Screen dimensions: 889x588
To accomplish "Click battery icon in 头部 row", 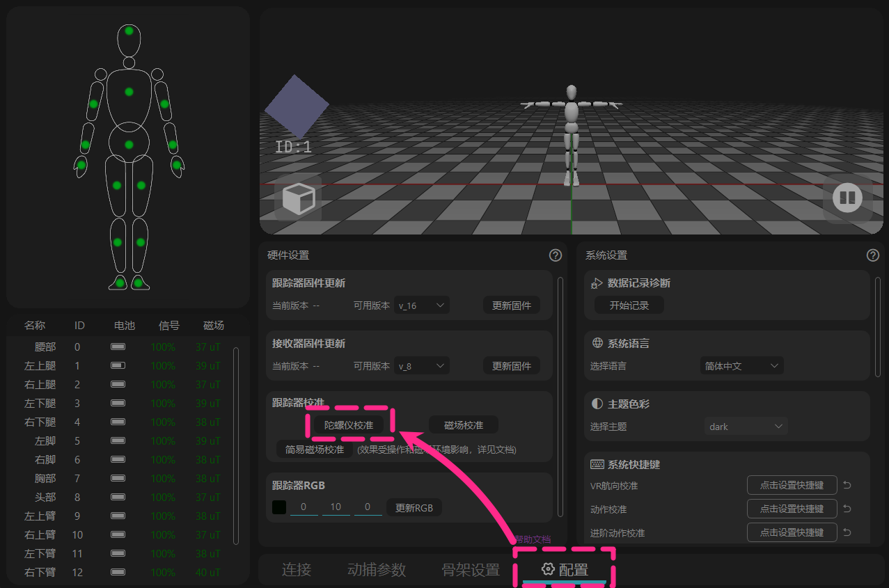I will (x=118, y=497).
